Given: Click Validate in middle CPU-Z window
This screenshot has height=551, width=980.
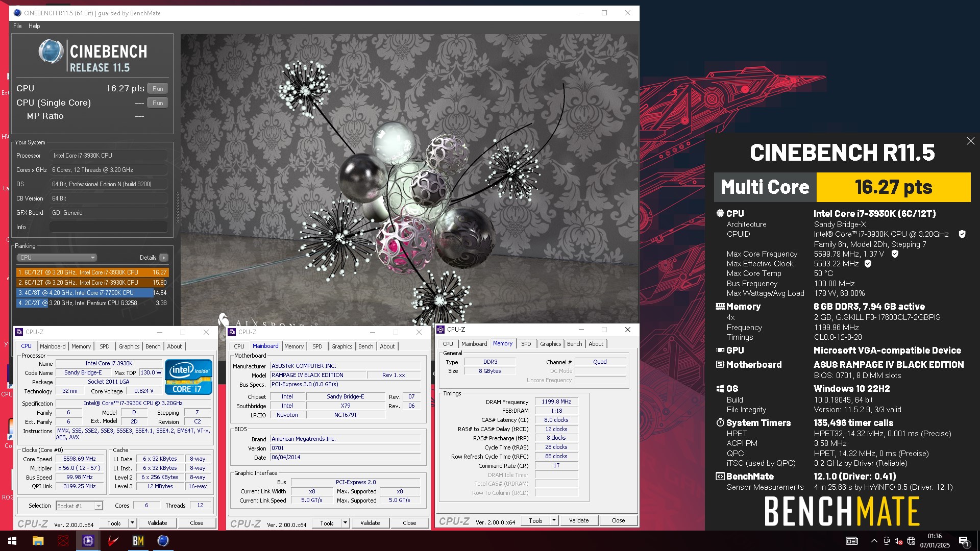Looking at the screenshot, I should tap(370, 523).
